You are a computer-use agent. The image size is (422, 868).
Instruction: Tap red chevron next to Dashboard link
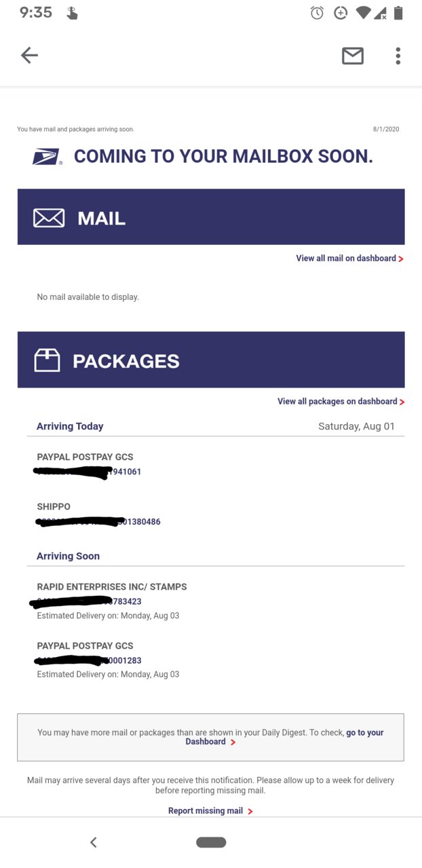(x=233, y=742)
